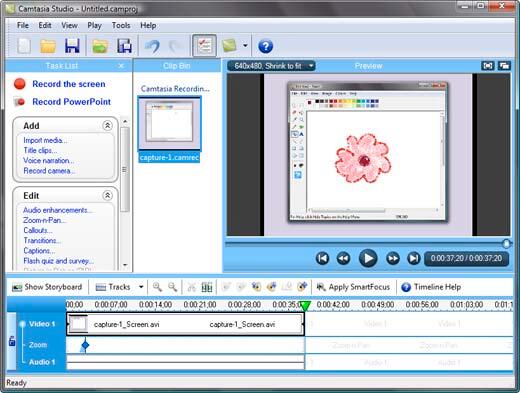
Task: Open dropdown arrow next to produce video icon
Action: pos(245,46)
